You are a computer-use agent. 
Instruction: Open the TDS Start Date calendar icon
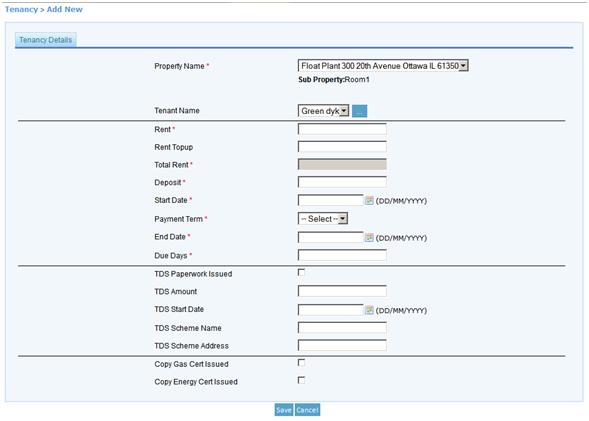point(369,310)
